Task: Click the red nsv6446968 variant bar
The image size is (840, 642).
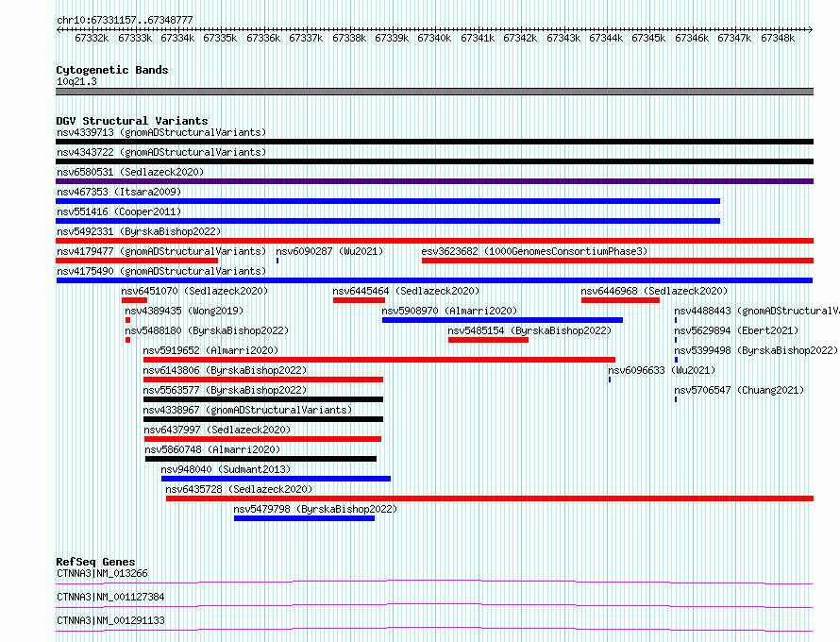Action: click(620, 300)
